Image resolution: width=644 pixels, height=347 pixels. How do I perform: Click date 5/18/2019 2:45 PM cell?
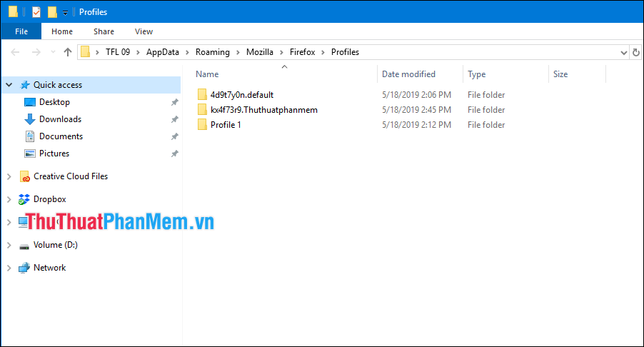click(416, 110)
